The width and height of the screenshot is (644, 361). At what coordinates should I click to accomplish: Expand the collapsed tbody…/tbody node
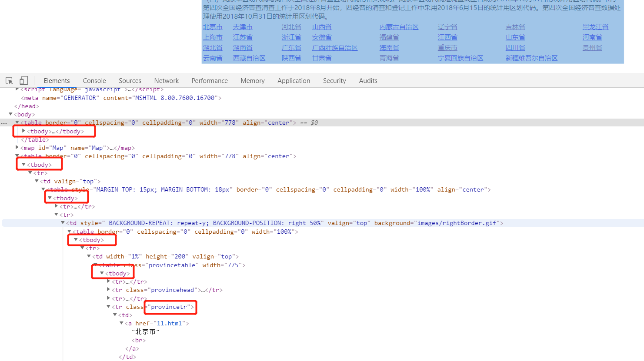coord(23,131)
